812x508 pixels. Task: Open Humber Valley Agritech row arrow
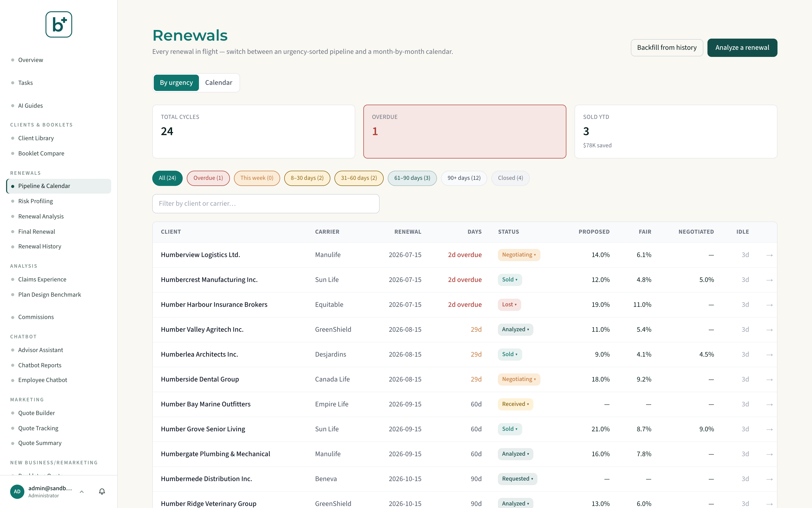(x=769, y=330)
